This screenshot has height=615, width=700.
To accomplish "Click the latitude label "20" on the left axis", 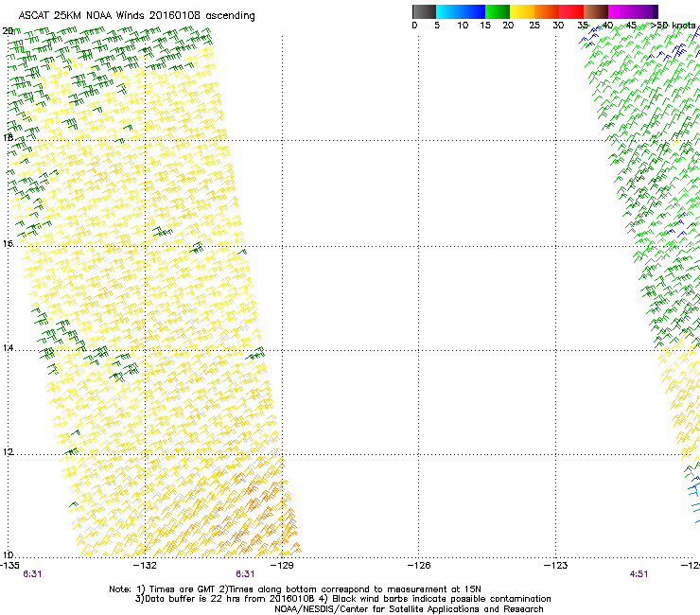I will (x=8, y=31).
